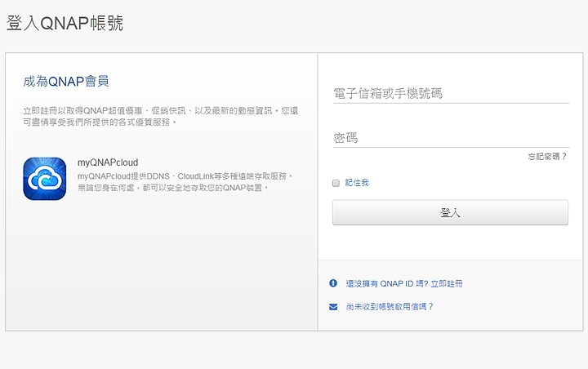This screenshot has height=369, width=588.
Task: Click the 記住我 label text
Action: pos(357,183)
